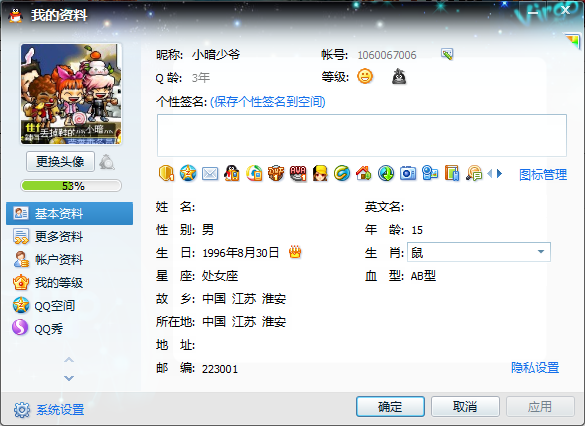Click the system settings gear icon
The image size is (585, 426).
22,410
